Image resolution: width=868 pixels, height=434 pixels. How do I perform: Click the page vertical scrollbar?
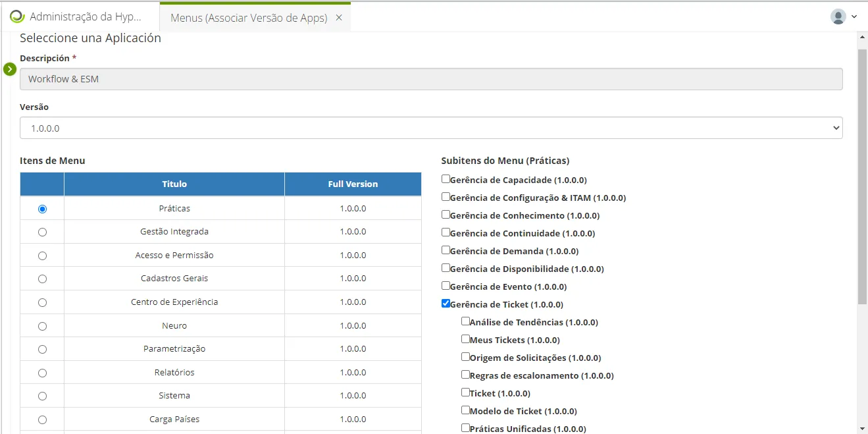tap(863, 176)
